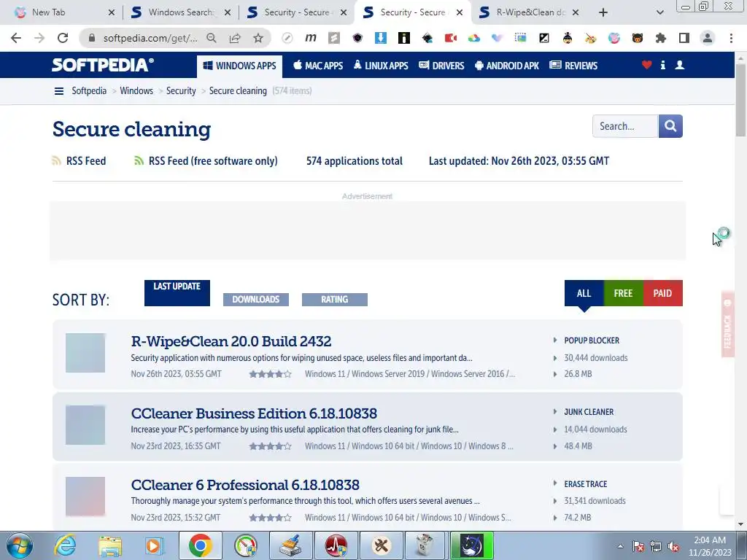Open the share page icon in address bar
This screenshot has height=560, width=747.
tap(235, 38)
